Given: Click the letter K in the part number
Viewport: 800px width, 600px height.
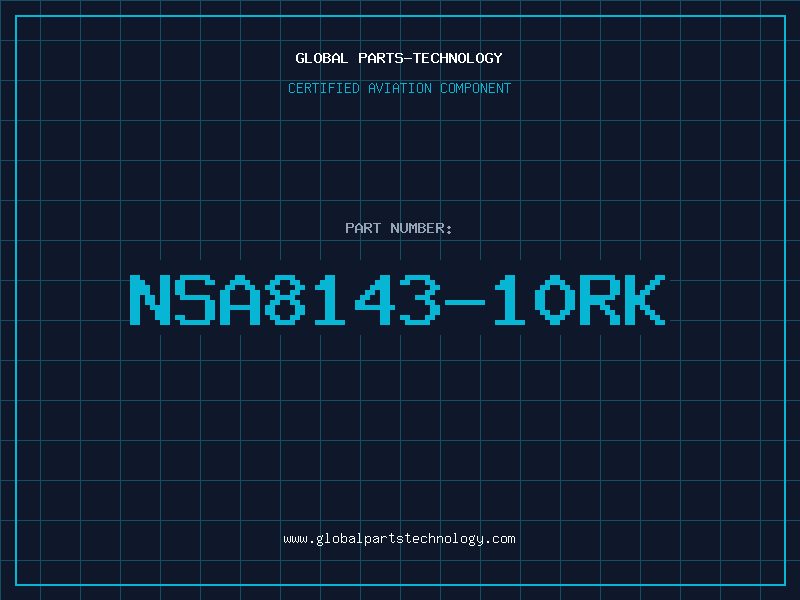Looking at the screenshot, I should [645, 299].
